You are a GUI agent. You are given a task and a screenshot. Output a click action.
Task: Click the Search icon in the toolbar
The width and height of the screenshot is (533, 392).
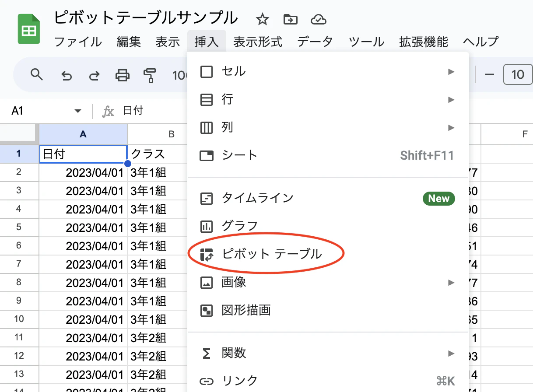click(x=37, y=75)
